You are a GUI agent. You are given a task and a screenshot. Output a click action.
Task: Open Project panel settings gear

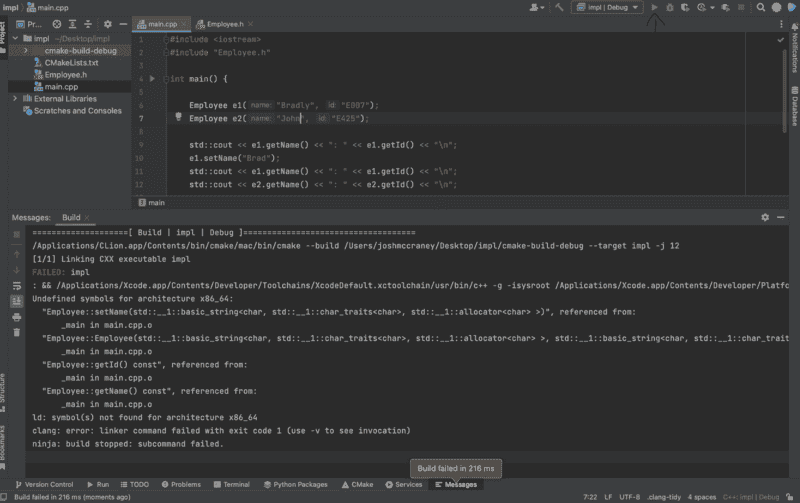point(107,22)
